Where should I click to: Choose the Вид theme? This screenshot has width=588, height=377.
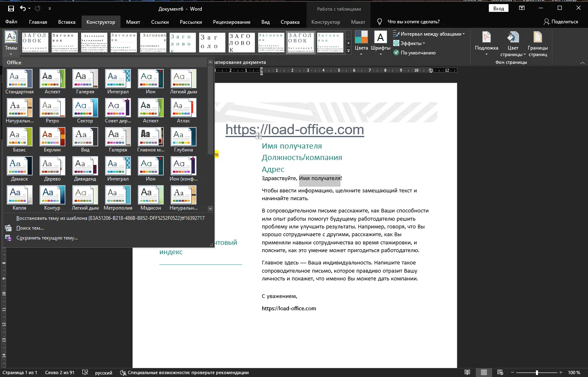[x=85, y=140]
